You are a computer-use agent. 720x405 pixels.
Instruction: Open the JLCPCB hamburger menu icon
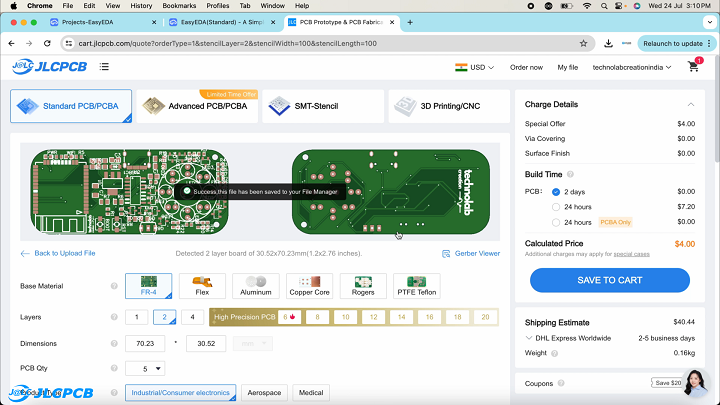(x=104, y=67)
